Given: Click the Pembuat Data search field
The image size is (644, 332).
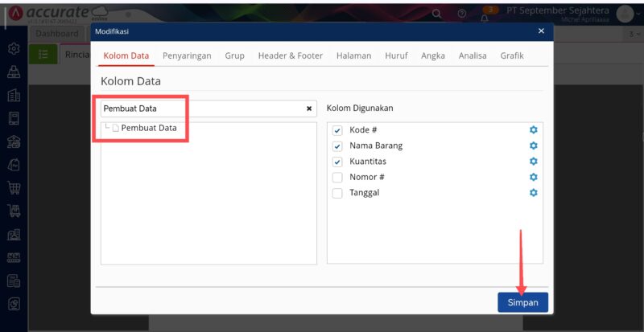Looking at the screenshot, I should (x=201, y=109).
